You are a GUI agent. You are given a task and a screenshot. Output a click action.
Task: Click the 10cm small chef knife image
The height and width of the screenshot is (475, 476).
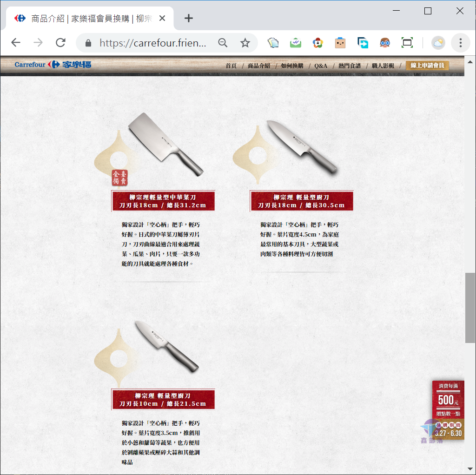(167, 346)
